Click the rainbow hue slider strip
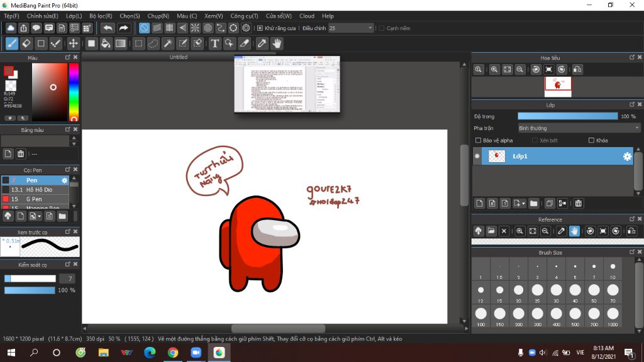 74,91
